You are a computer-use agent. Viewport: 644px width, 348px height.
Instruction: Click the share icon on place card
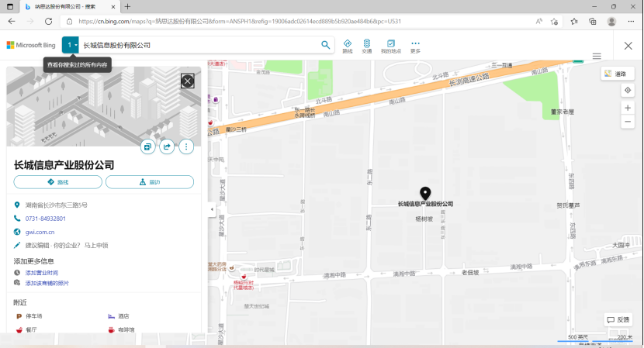pyautogui.click(x=167, y=146)
